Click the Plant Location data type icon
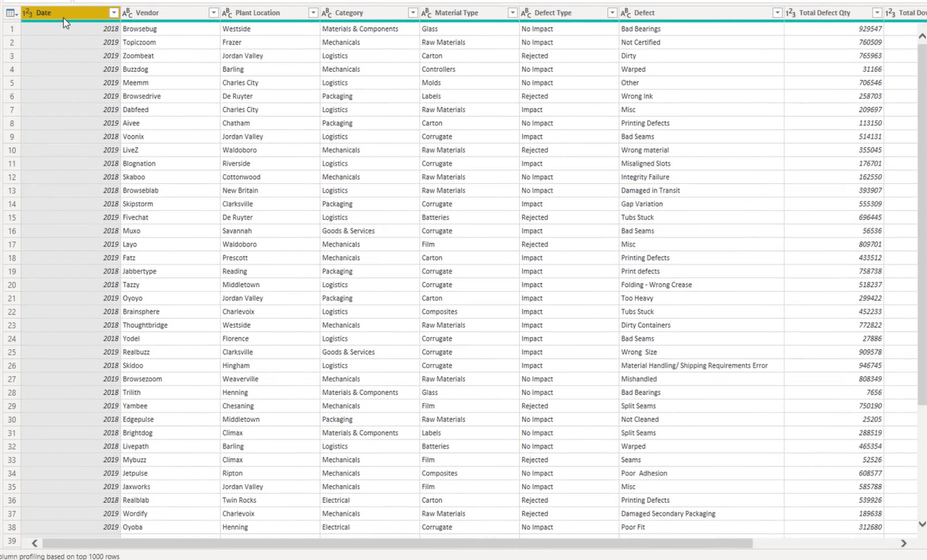 tap(227, 13)
